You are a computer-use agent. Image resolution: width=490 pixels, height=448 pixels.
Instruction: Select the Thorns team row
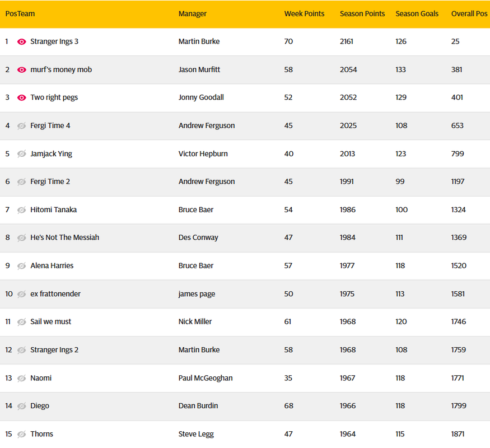point(245,434)
